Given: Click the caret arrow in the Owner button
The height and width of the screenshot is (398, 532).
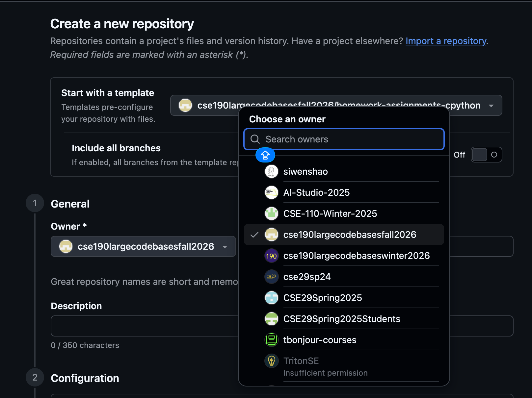Looking at the screenshot, I should tap(225, 247).
